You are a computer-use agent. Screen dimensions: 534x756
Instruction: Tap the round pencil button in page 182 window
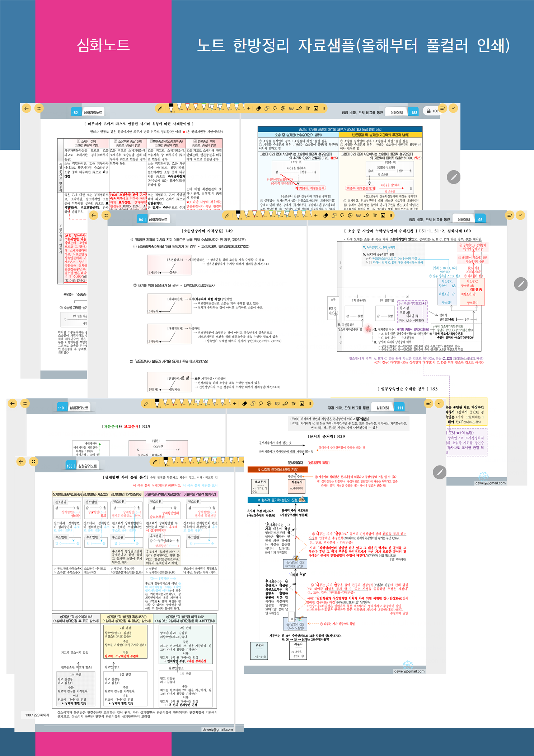[454, 177]
